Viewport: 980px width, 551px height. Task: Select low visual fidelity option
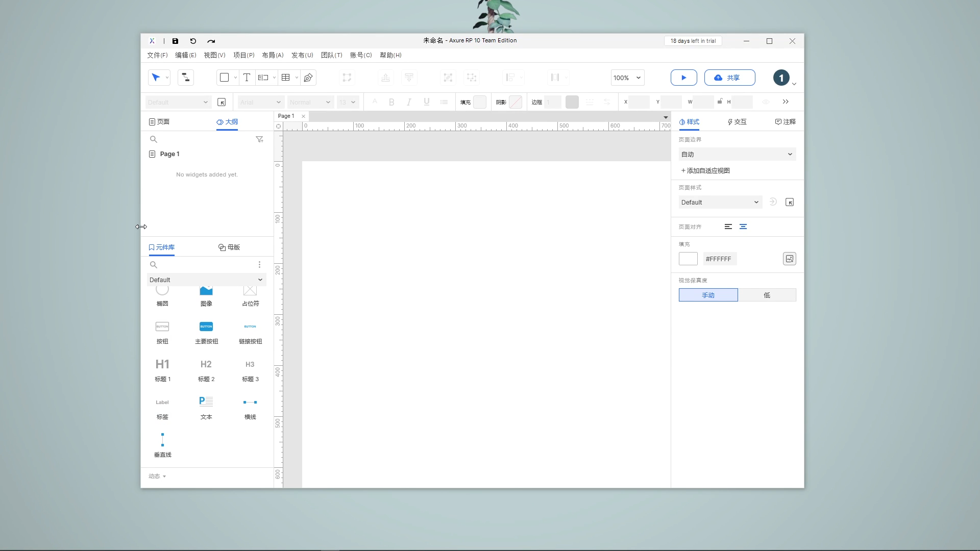click(767, 295)
